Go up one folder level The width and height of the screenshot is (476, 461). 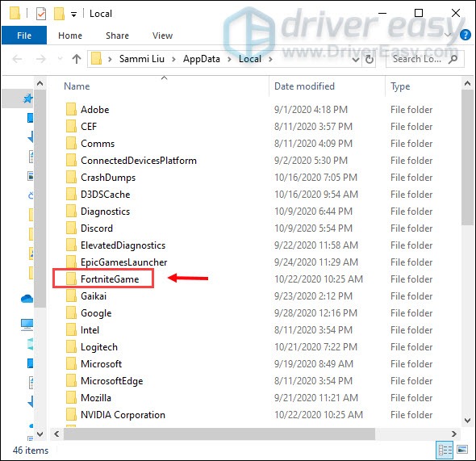point(77,59)
